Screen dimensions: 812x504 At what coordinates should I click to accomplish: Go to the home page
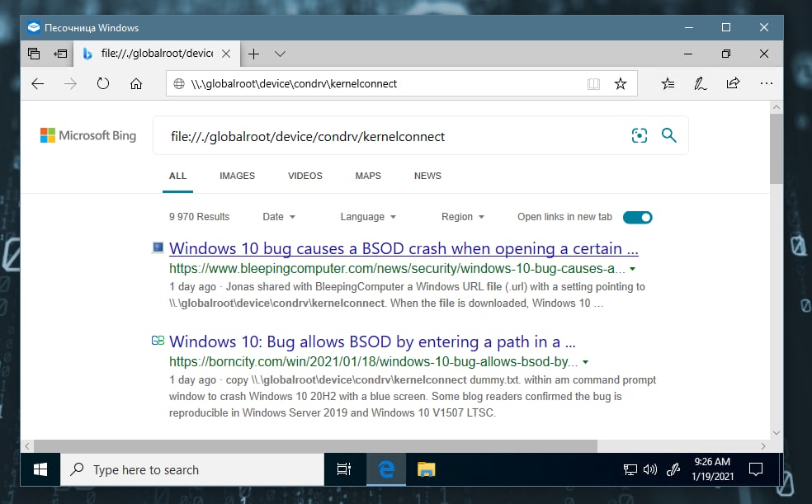(135, 83)
